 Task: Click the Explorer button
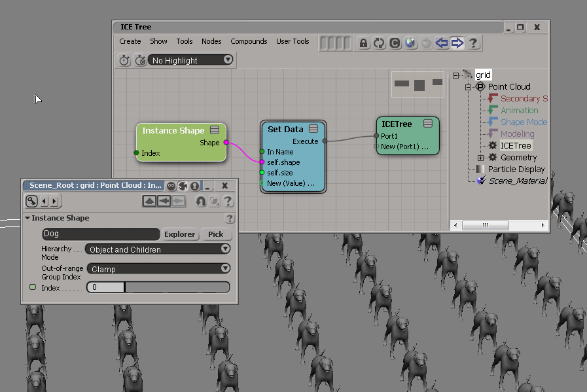point(179,234)
